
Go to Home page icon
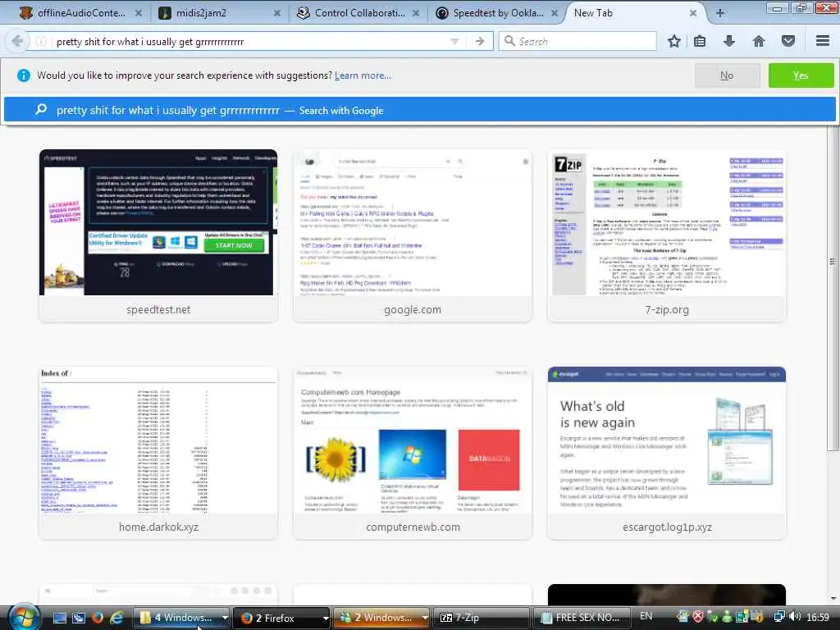point(759,41)
